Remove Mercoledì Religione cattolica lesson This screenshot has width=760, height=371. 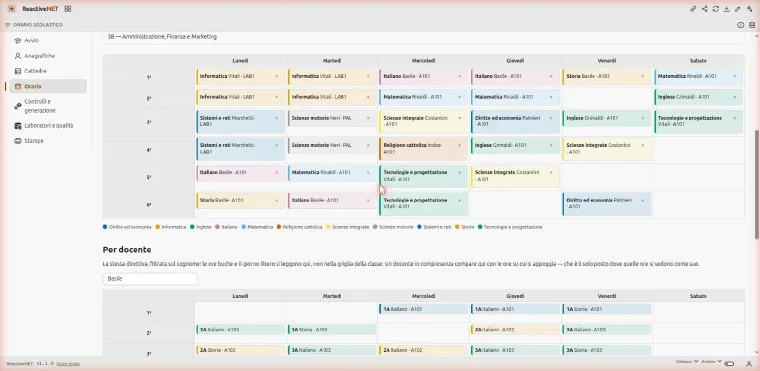(459, 145)
